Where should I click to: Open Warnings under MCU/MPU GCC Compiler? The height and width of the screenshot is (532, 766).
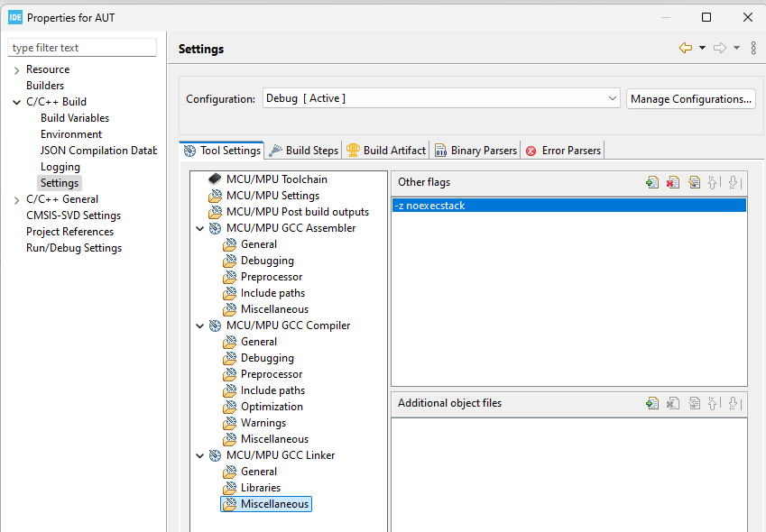(263, 423)
